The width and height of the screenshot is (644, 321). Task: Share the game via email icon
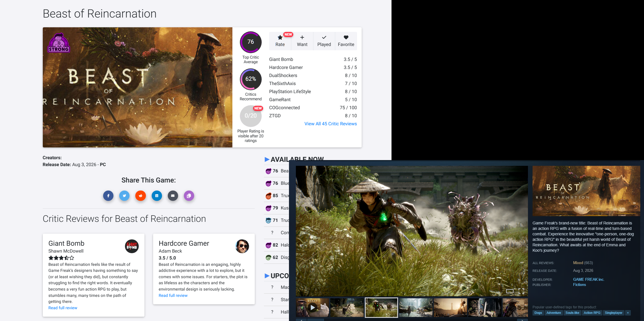click(x=173, y=196)
